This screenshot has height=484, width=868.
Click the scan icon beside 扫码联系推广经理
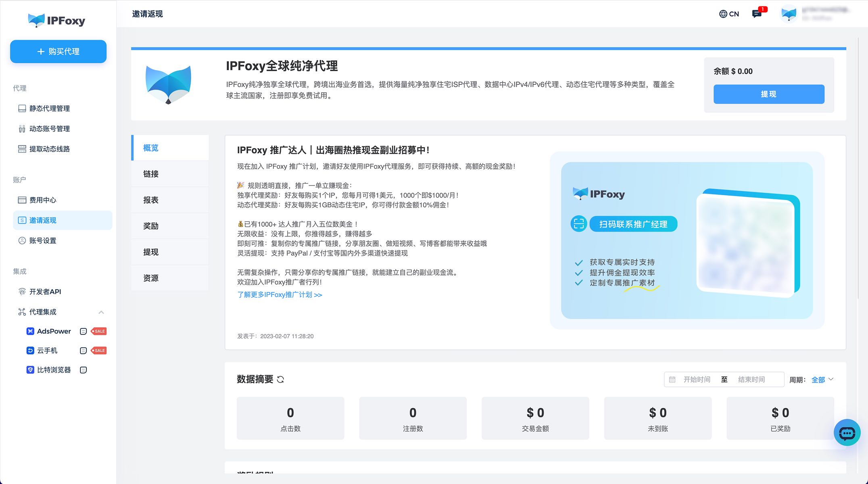[x=579, y=224]
